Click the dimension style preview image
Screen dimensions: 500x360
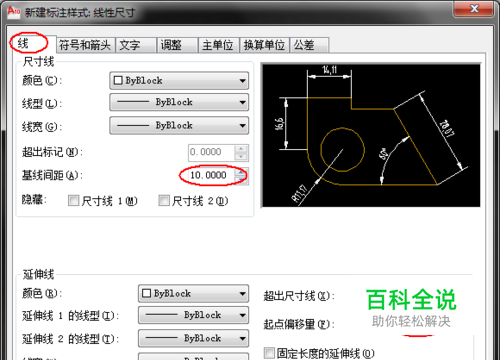click(371, 135)
